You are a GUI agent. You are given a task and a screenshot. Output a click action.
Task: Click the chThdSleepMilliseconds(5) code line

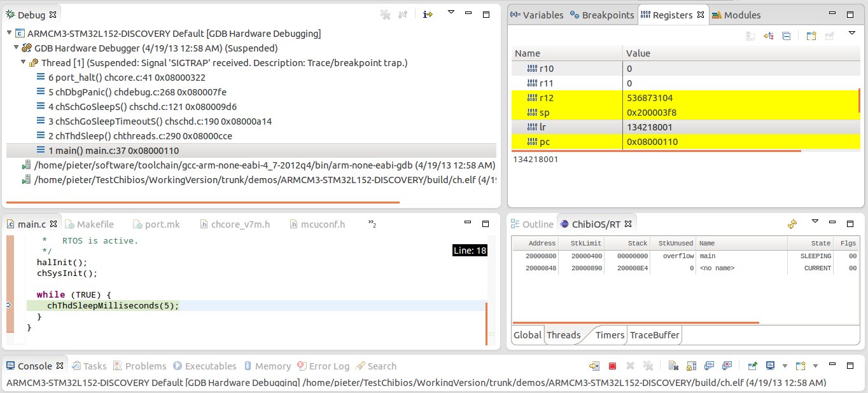[x=113, y=305]
